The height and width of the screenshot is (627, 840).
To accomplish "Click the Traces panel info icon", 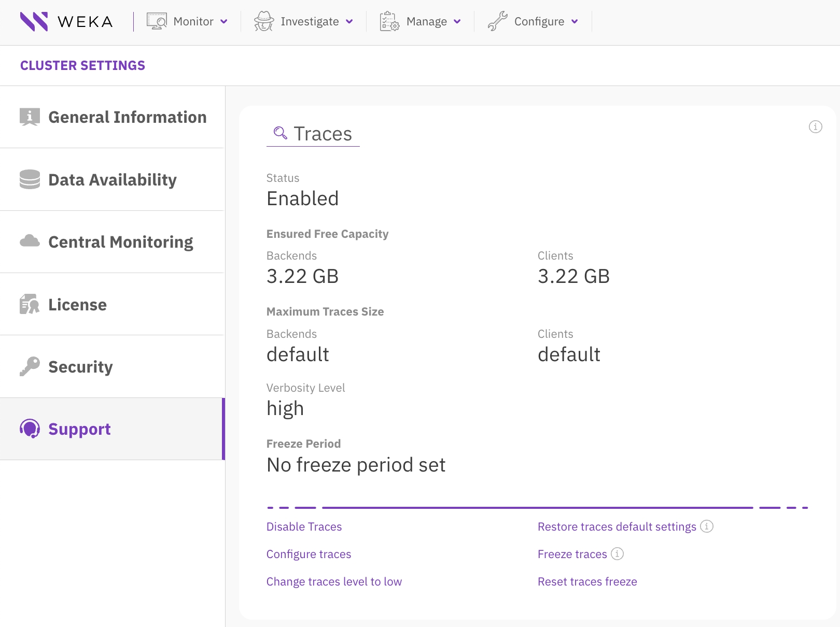I will click(x=815, y=127).
